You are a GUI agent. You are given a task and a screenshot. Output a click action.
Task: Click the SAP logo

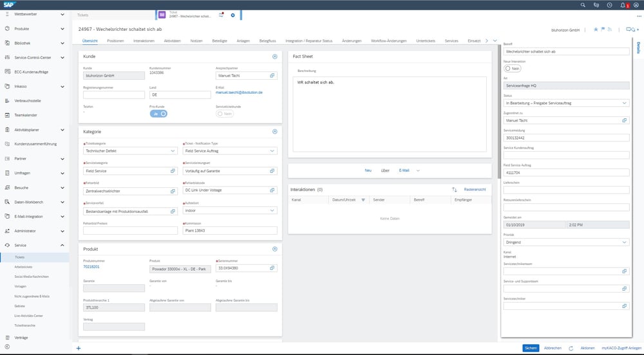[x=8, y=5]
